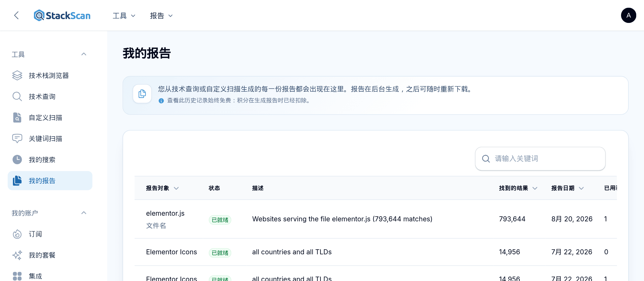Open the user avatar A menu
Image resolution: width=644 pixels, height=281 pixels.
(x=628, y=15)
